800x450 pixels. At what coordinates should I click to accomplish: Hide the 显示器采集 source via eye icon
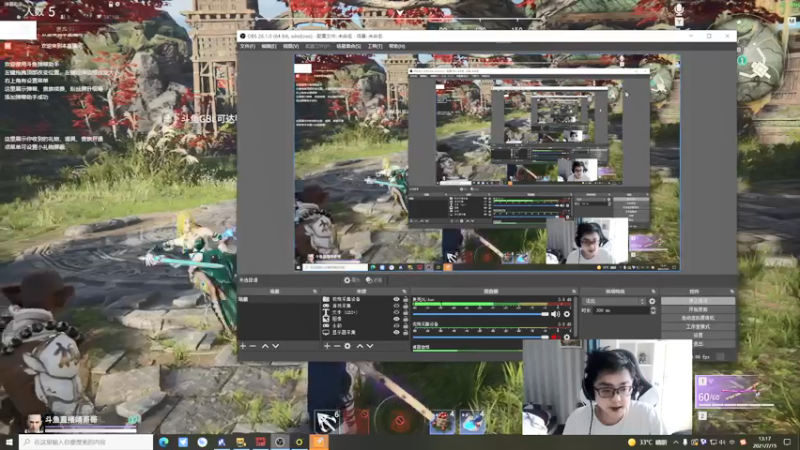click(396, 332)
